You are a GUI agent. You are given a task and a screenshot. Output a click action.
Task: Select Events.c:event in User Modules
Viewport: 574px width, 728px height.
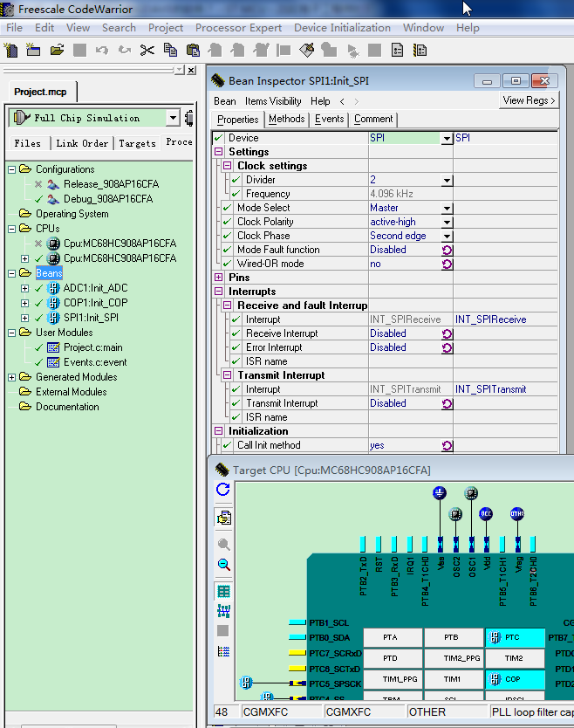pos(96,362)
